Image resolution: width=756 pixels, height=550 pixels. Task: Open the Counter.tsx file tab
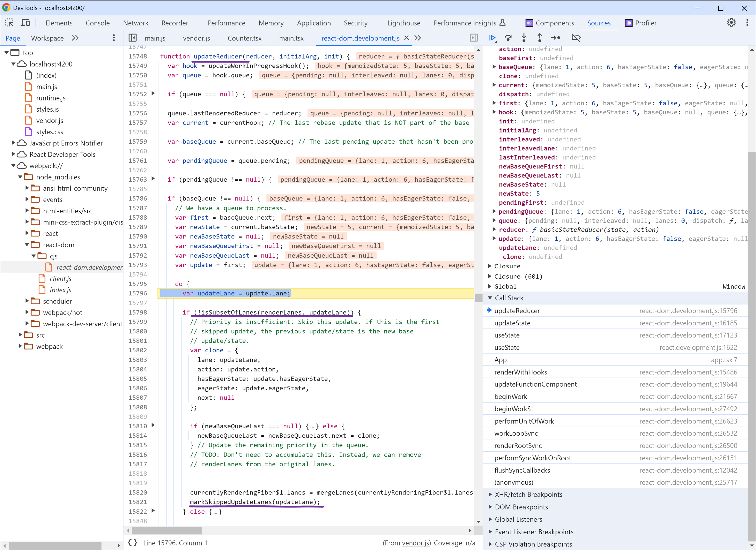tap(244, 38)
